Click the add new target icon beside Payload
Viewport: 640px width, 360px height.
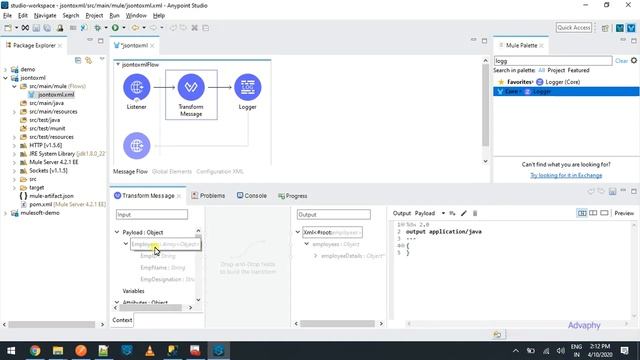point(452,213)
